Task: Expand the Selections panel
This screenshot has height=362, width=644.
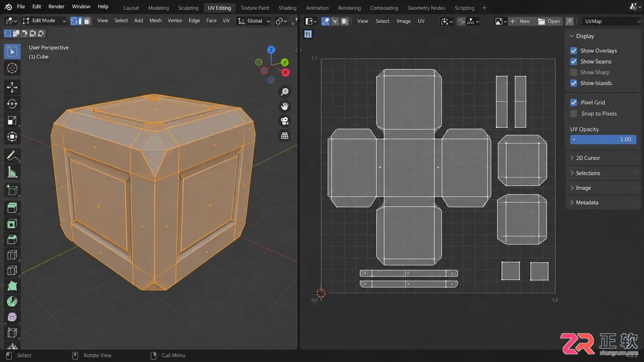Action: click(603, 173)
